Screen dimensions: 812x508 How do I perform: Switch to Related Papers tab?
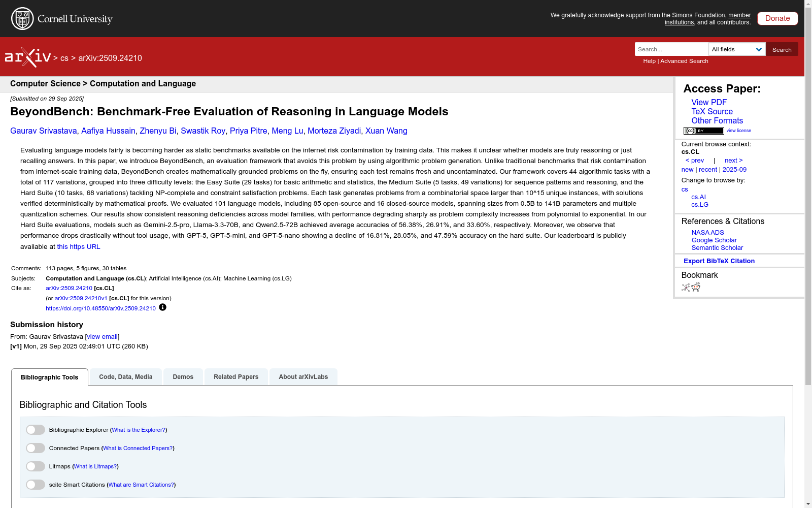point(236,377)
